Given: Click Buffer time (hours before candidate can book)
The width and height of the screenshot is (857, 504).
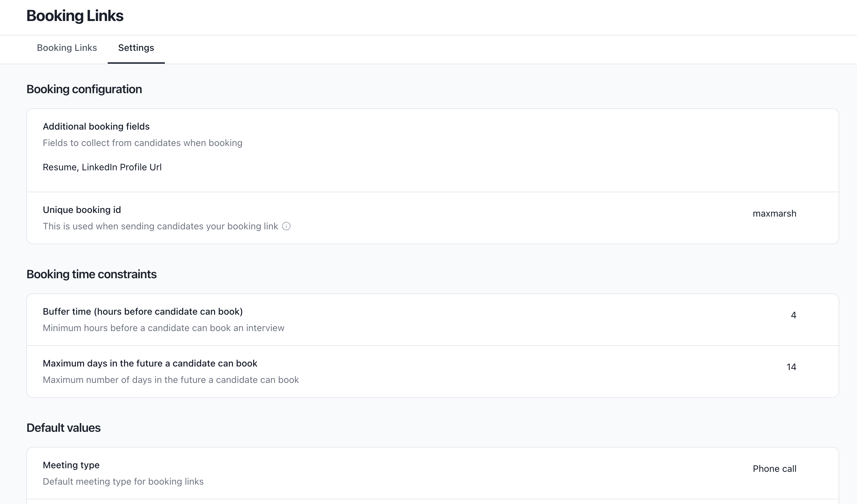Looking at the screenshot, I should pyautogui.click(x=143, y=312).
